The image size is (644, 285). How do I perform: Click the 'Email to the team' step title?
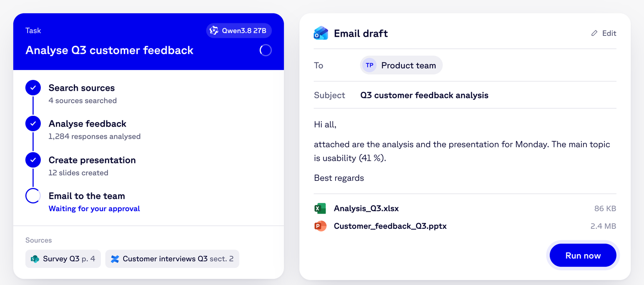(87, 196)
